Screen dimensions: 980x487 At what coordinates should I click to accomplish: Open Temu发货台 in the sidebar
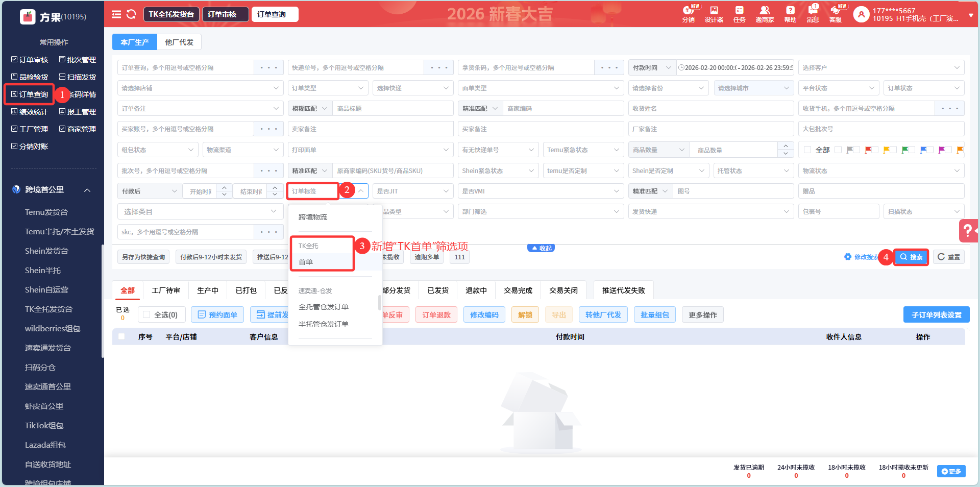click(46, 212)
